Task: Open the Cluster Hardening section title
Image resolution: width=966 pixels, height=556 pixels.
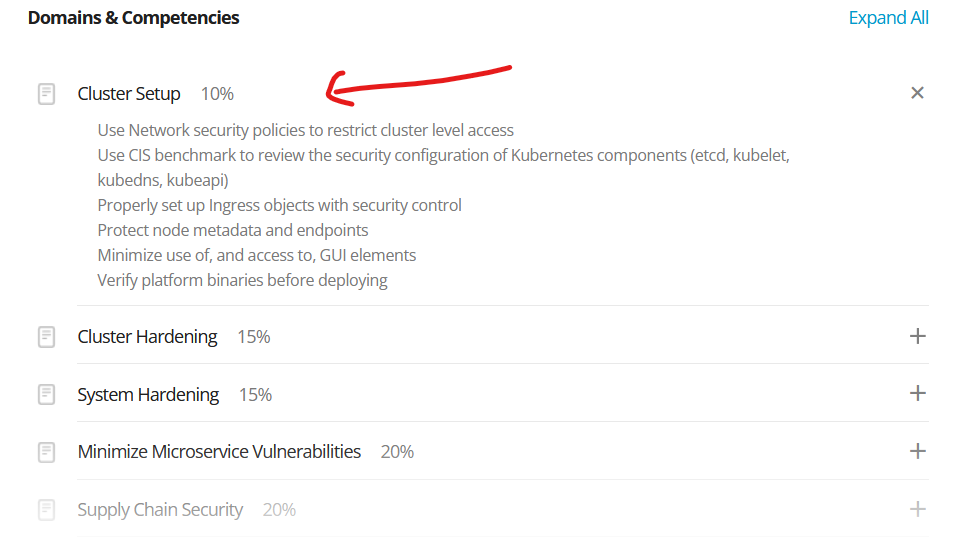Action: pyautogui.click(x=147, y=337)
